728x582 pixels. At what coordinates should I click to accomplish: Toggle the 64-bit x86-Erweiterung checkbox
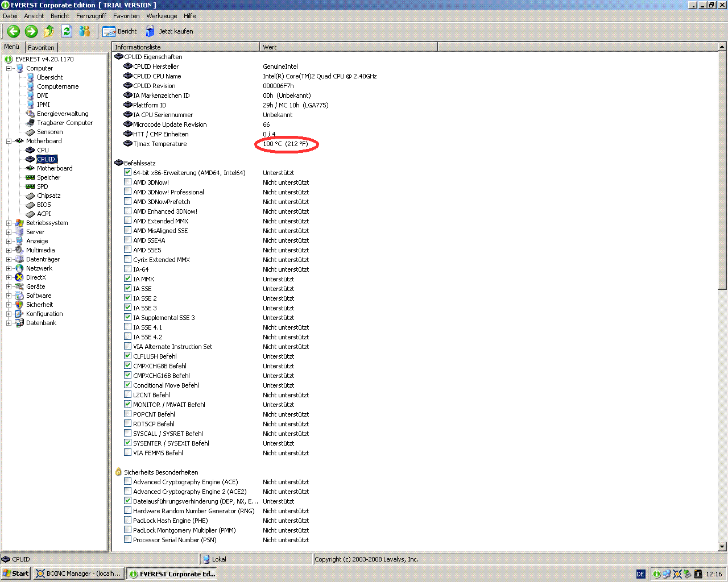[x=128, y=172]
